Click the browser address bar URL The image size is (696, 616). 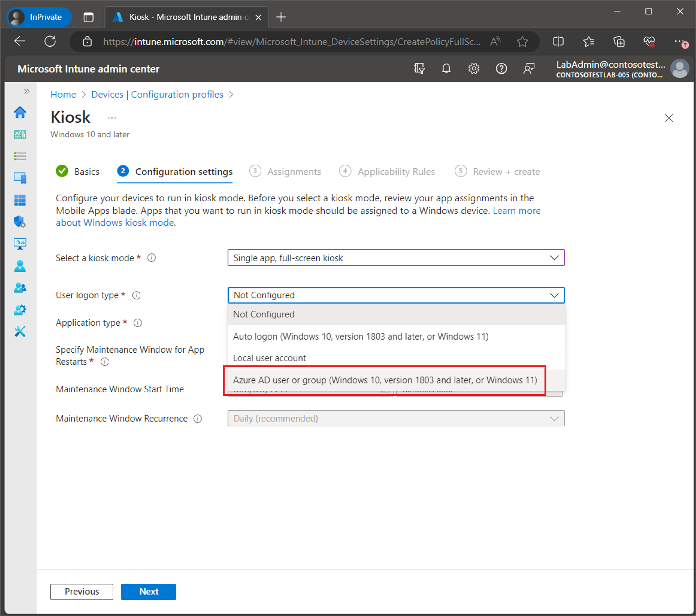(x=292, y=41)
